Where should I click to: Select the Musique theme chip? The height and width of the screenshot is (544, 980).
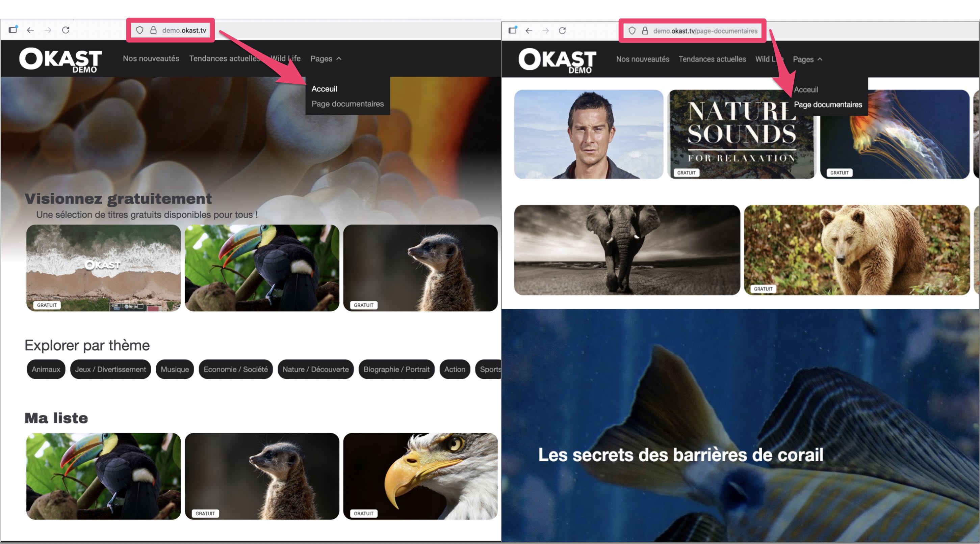[x=175, y=369]
